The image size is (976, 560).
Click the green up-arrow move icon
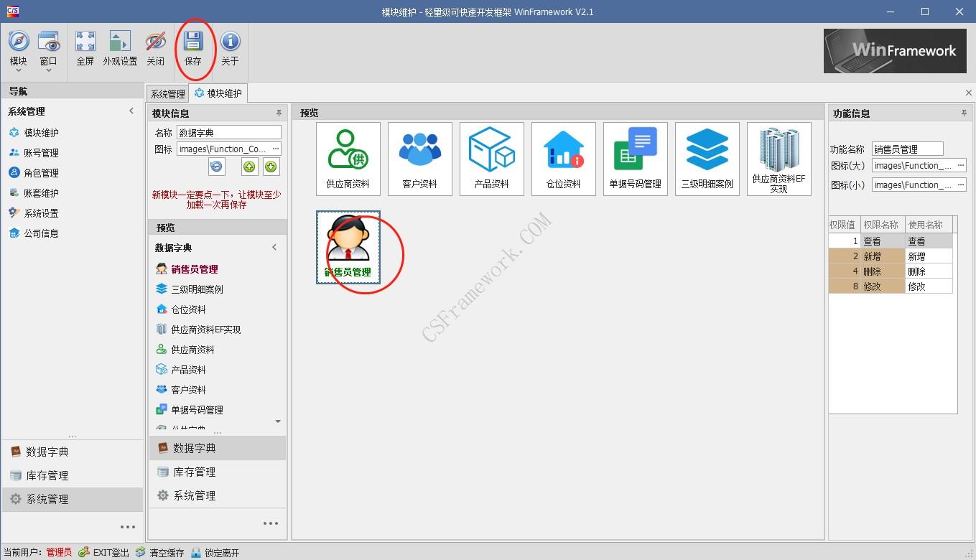pyautogui.click(x=249, y=166)
